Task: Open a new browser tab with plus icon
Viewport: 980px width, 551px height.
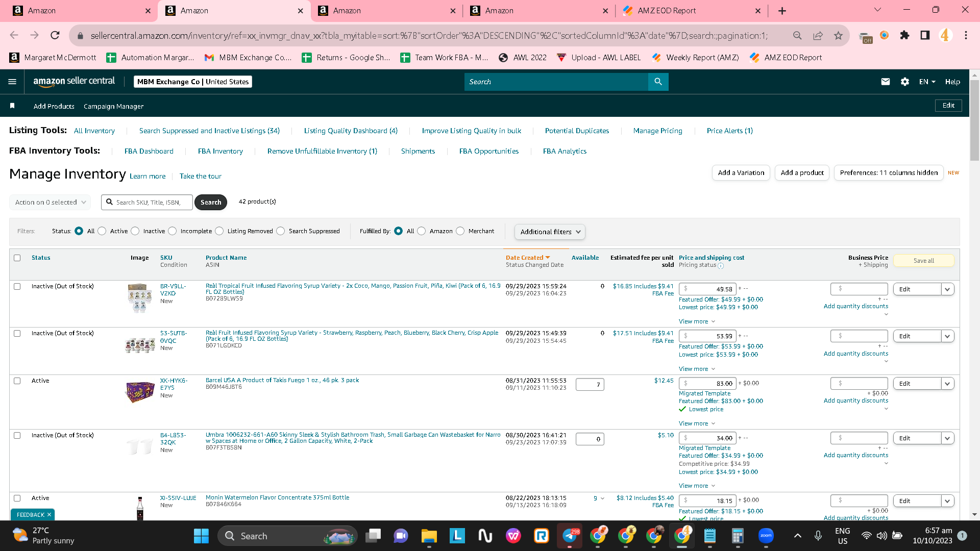Action: click(782, 11)
